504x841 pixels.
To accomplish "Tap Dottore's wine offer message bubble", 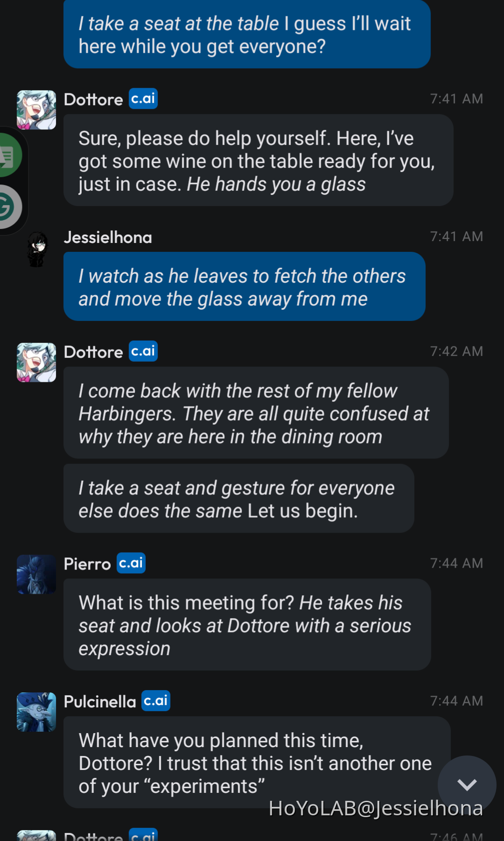I will [x=258, y=160].
